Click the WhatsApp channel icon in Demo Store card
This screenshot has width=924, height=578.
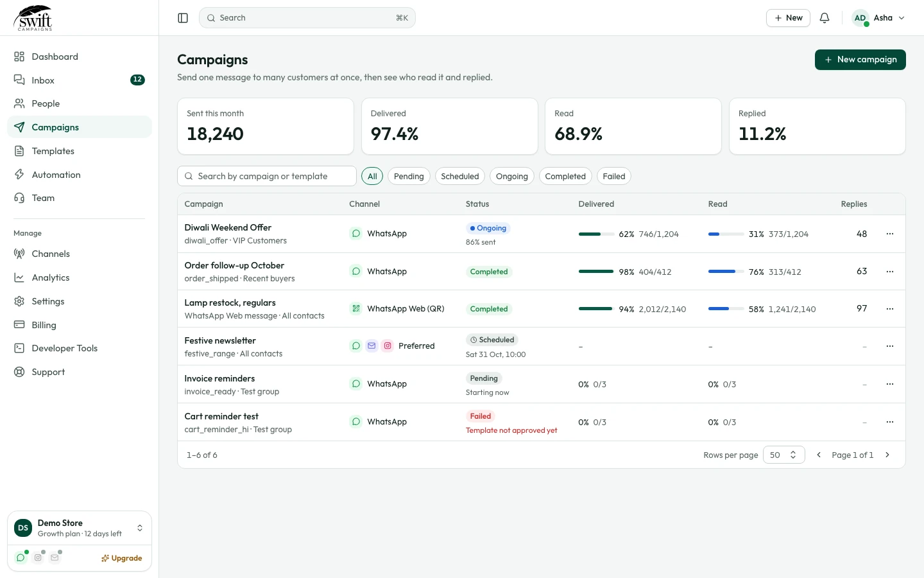coord(21,557)
